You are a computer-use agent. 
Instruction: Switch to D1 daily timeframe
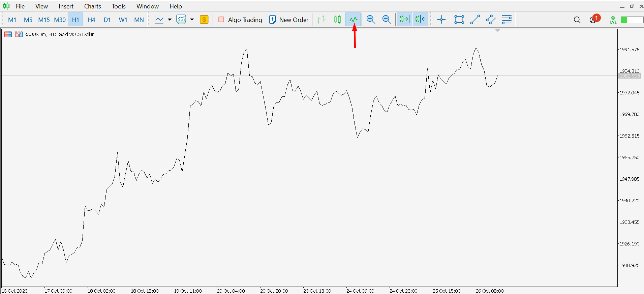pos(107,20)
